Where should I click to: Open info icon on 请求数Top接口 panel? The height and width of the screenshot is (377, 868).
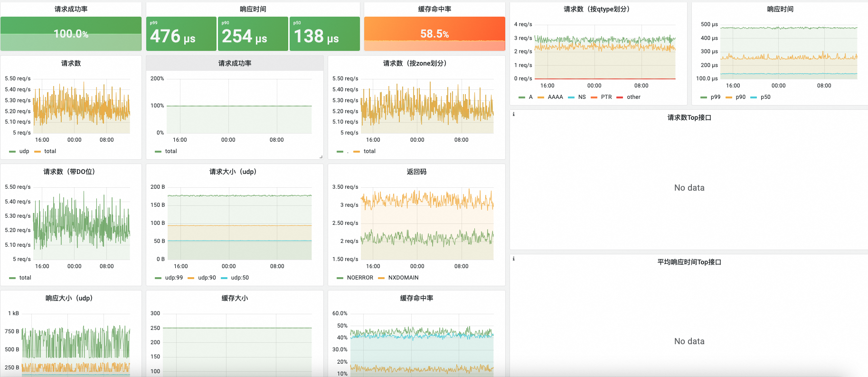[513, 114]
